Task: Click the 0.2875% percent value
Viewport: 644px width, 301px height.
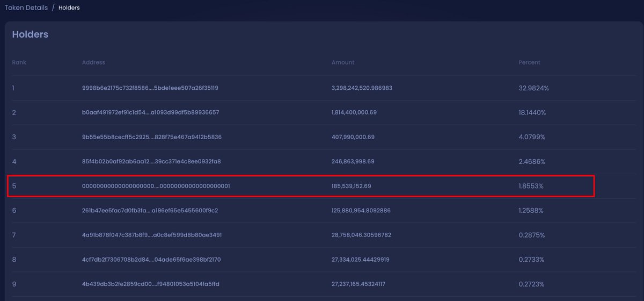Action: click(x=531, y=235)
